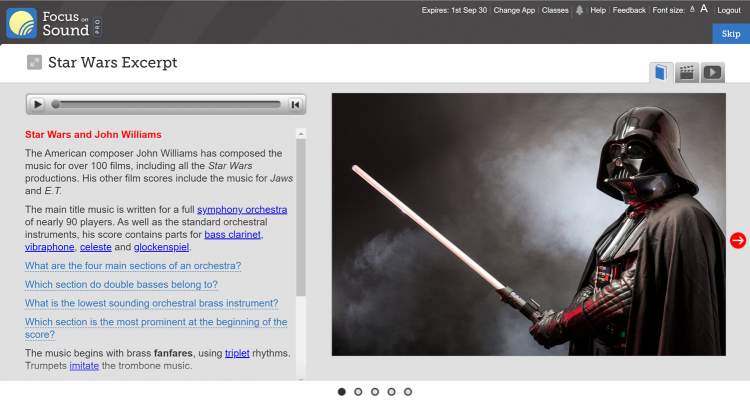Open the celeste link

(96, 247)
